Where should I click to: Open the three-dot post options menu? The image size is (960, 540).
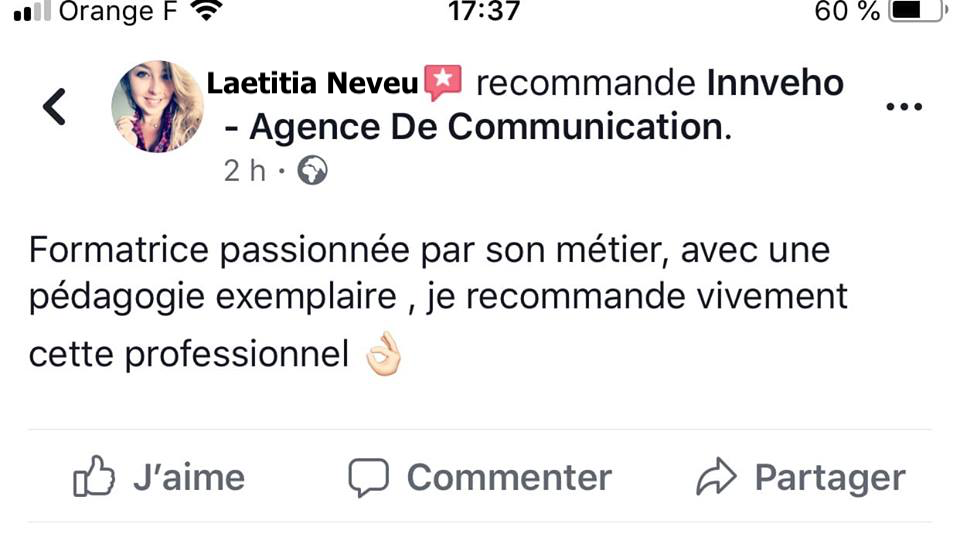coord(904,107)
